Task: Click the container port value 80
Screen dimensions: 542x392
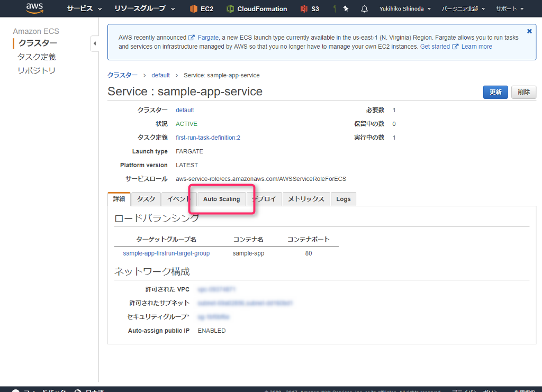Action: tap(309, 253)
